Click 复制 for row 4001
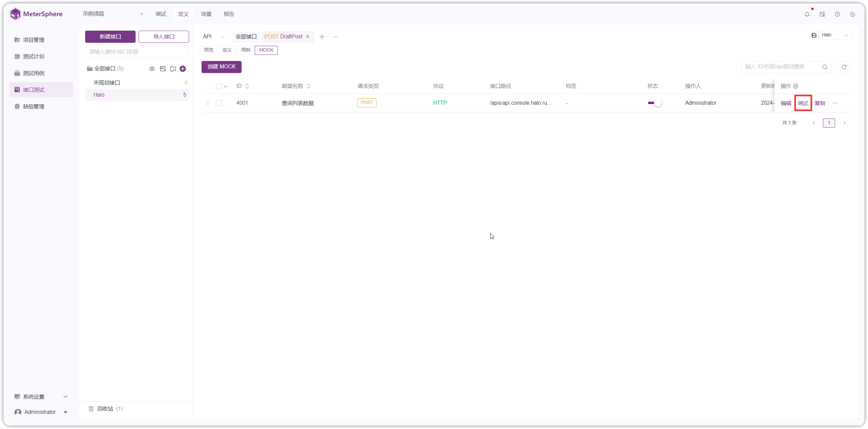This screenshot has width=868, height=429. pyautogui.click(x=820, y=103)
